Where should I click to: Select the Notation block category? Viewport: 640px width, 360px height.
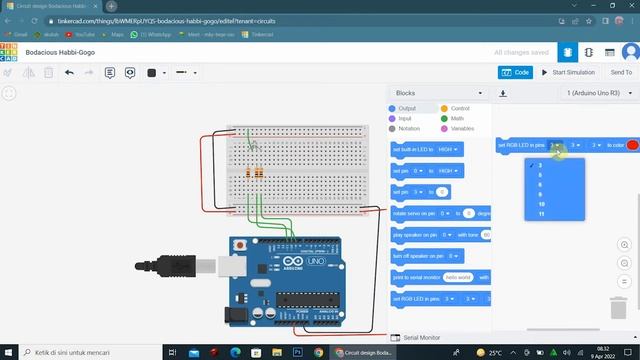[404, 129]
